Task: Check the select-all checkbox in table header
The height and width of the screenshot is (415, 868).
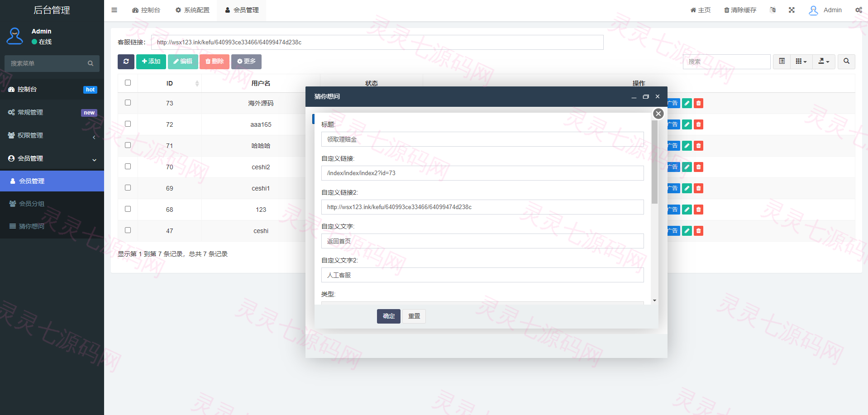Action: (x=128, y=83)
